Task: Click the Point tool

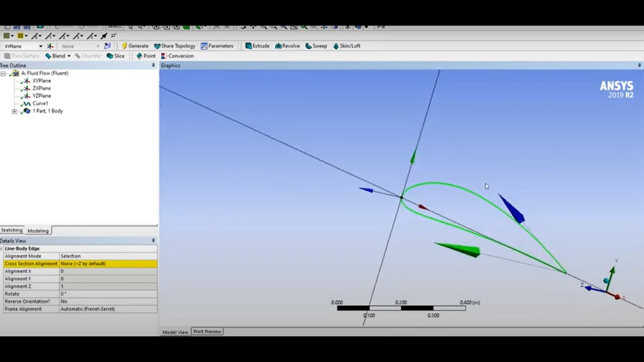Action: point(146,56)
